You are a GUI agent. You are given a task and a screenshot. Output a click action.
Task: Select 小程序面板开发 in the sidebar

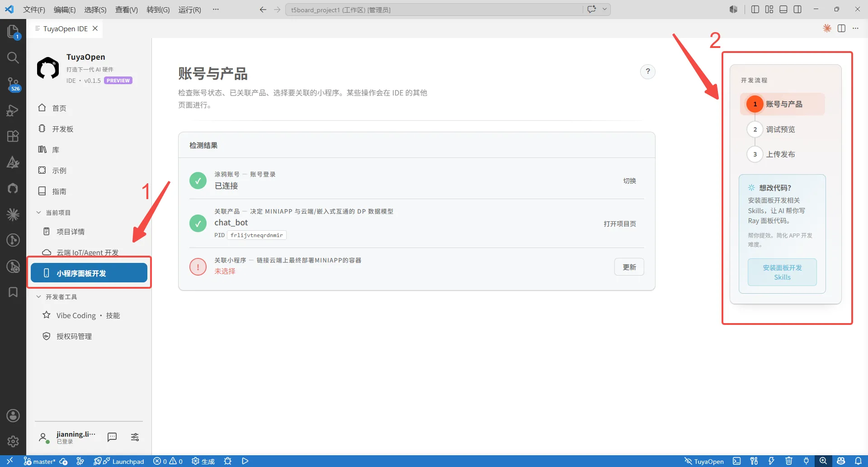point(89,273)
